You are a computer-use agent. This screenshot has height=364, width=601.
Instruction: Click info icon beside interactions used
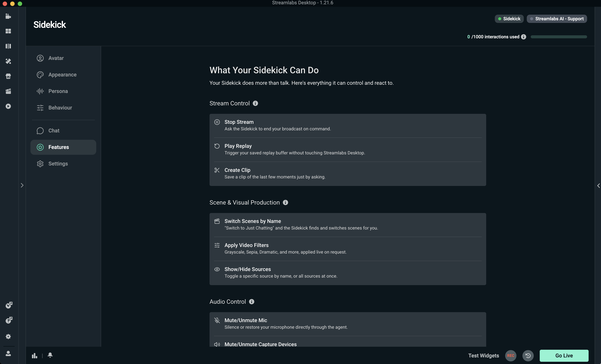[523, 37]
